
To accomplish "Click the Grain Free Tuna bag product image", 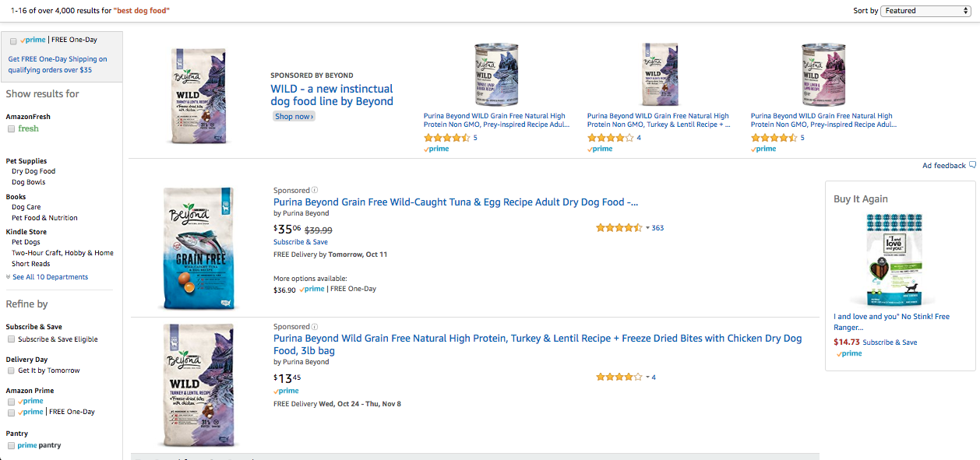I will tap(193, 248).
